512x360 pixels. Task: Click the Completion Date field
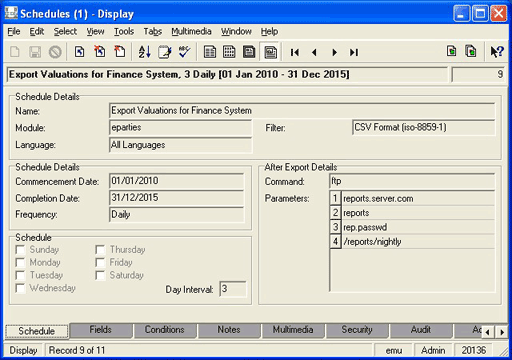(x=177, y=198)
